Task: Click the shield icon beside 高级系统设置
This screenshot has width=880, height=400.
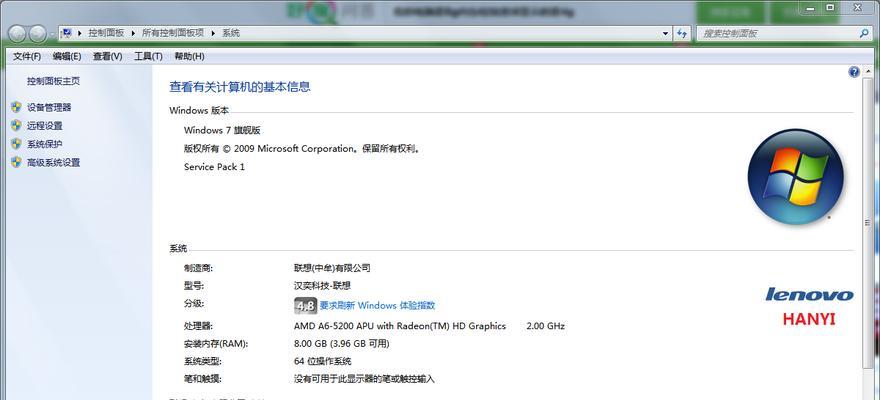Action: point(16,163)
